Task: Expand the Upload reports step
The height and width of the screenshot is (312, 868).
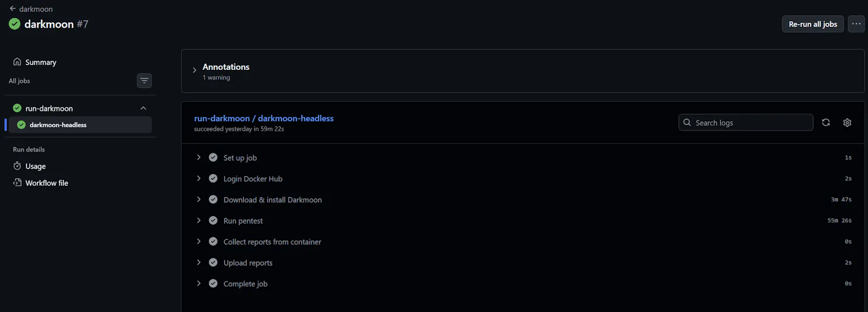Action: pos(199,263)
